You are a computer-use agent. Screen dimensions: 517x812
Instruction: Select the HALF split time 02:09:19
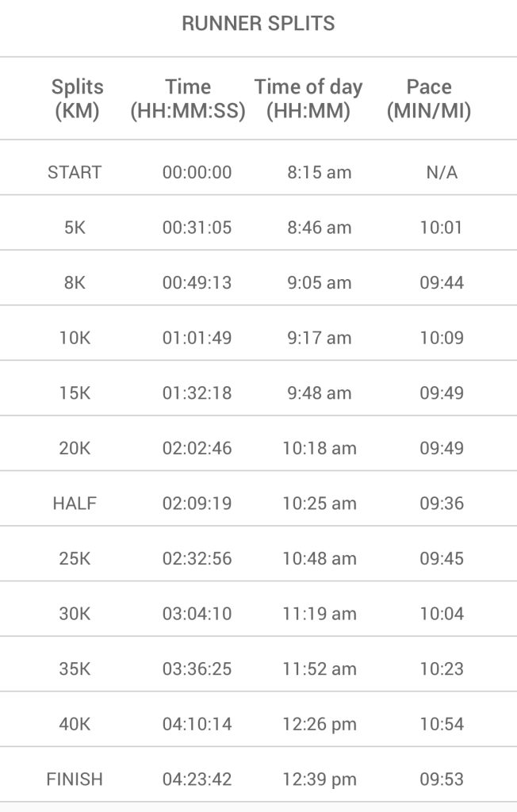(197, 504)
